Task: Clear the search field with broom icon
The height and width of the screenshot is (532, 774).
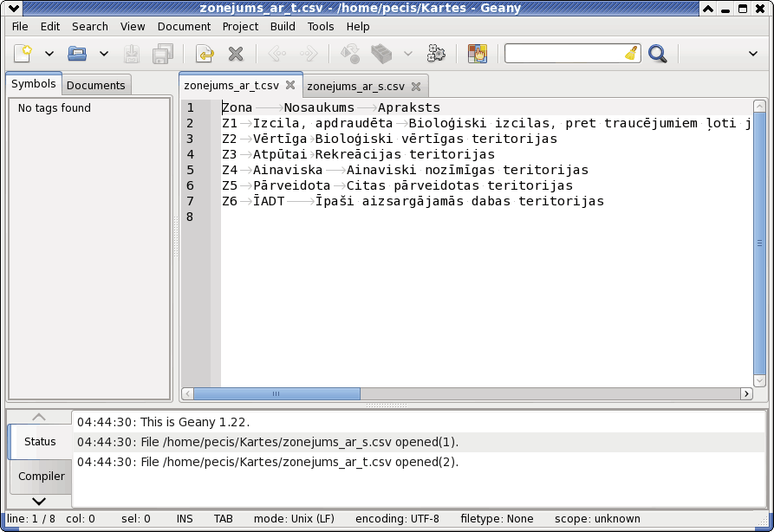Action: (631, 54)
